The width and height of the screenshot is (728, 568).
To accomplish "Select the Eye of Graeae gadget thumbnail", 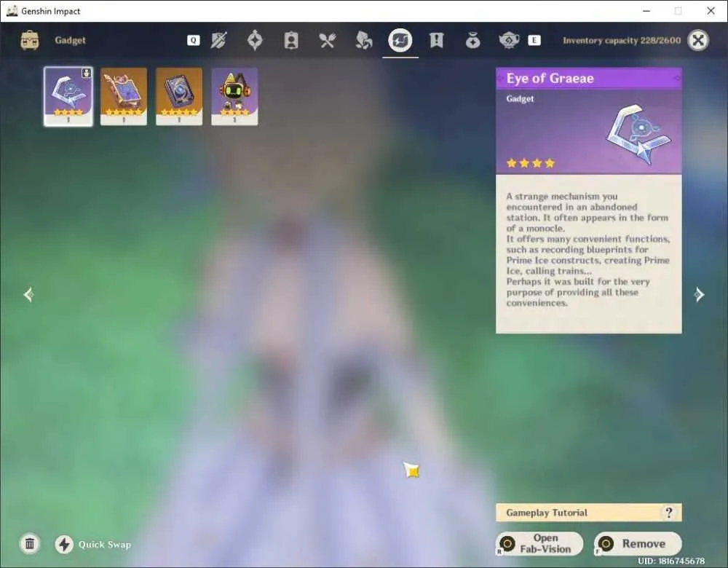I will pyautogui.click(x=68, y=97).
